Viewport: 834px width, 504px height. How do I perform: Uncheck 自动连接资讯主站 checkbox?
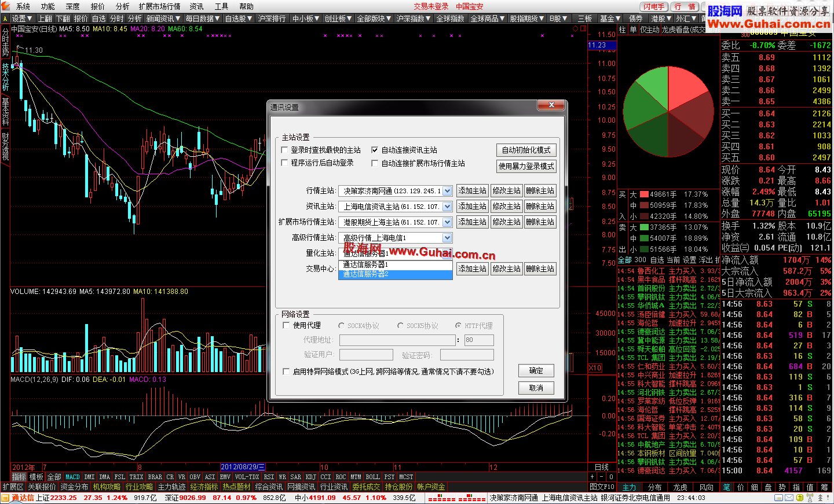coord(375,150)
